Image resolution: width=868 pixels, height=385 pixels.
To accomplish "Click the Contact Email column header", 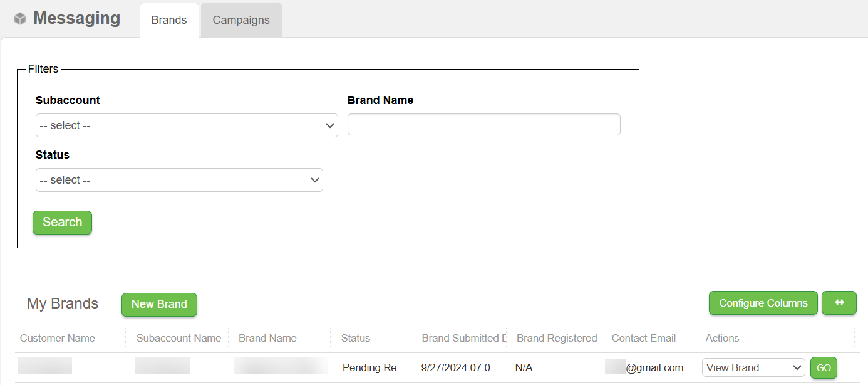I will [643, 338].
